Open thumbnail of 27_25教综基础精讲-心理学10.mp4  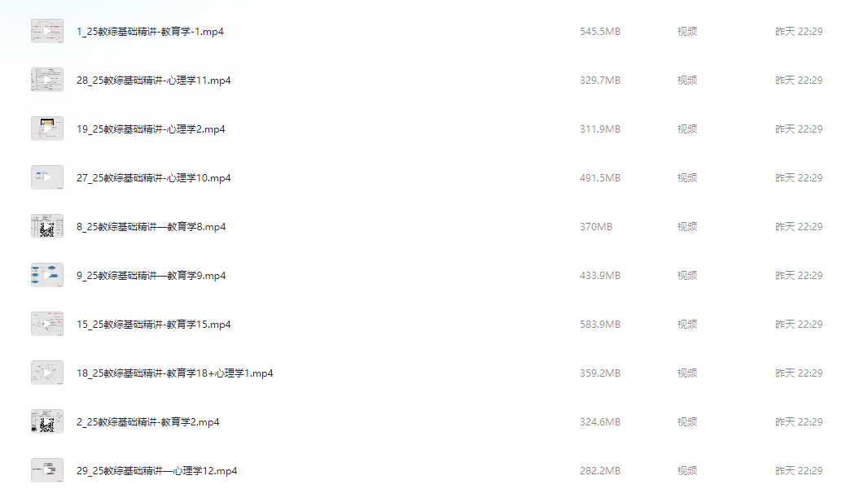pos(47,177)
